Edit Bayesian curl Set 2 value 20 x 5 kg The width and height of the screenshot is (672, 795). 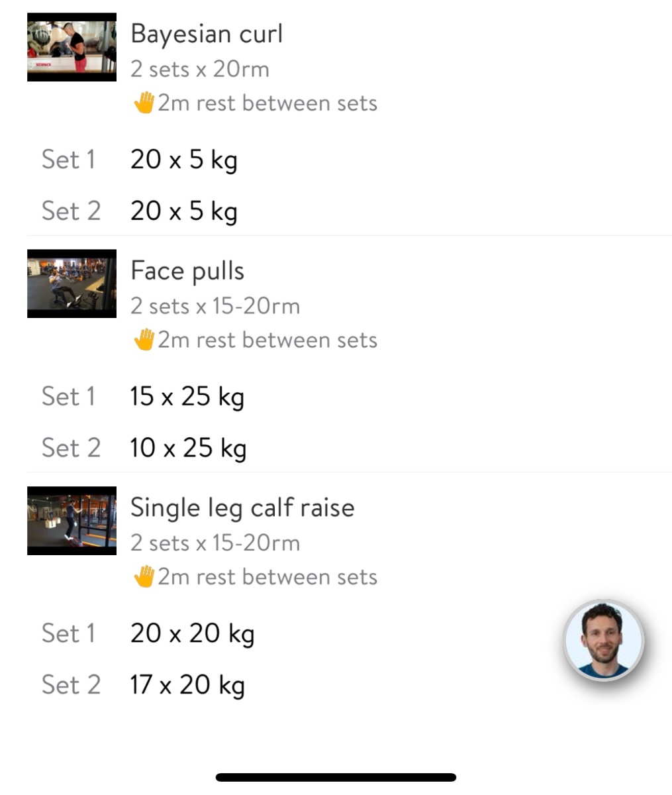(x=183, y=211)
